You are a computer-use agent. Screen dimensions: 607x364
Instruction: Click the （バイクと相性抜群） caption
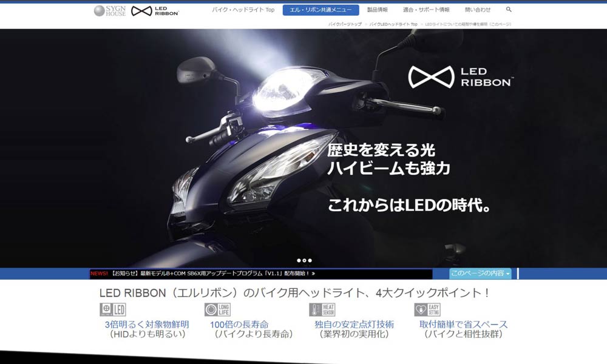coord(463,334)
